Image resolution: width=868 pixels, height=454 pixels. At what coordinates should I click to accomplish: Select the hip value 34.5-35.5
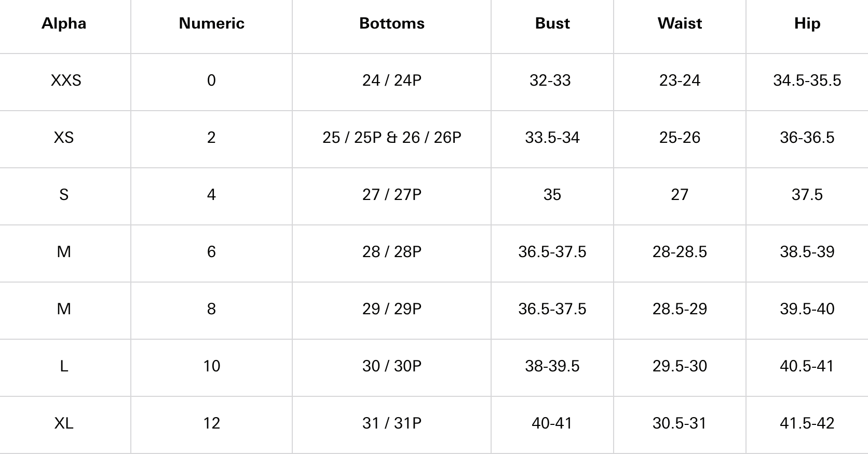tap(807, 81)
